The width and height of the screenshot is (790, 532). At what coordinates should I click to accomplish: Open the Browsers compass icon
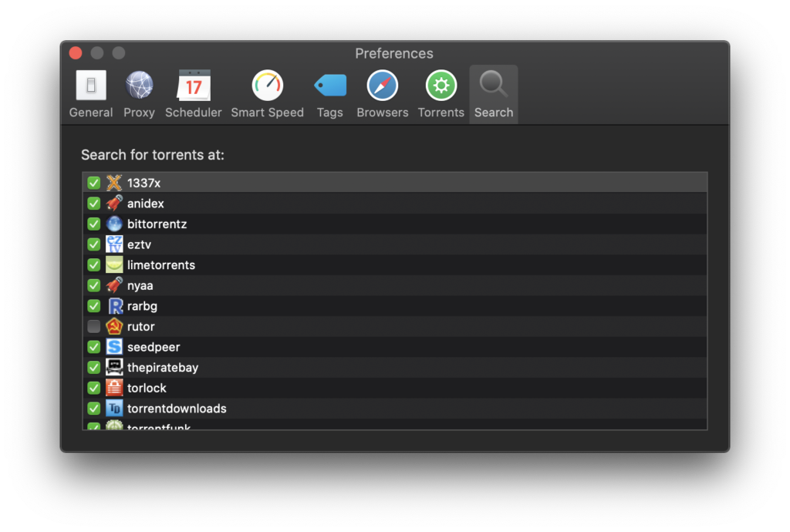pyautogui.click(x=383, y=85)
